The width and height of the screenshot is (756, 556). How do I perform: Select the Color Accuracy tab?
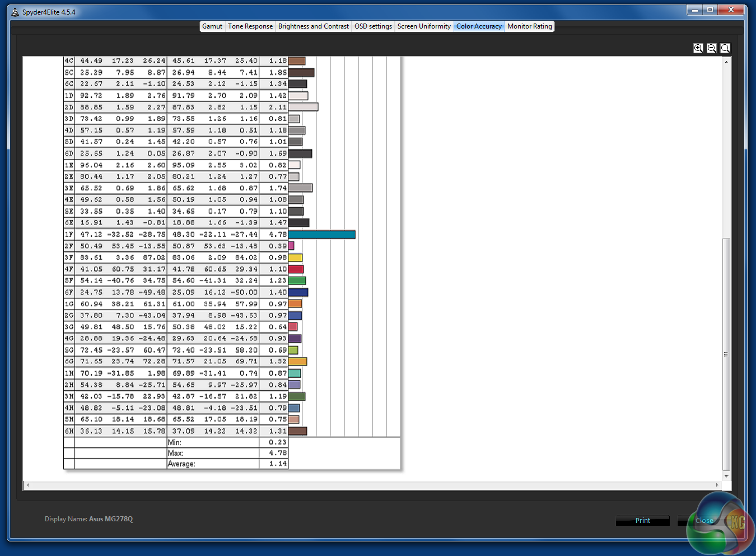pyautogui.click(x=479, y=26)
